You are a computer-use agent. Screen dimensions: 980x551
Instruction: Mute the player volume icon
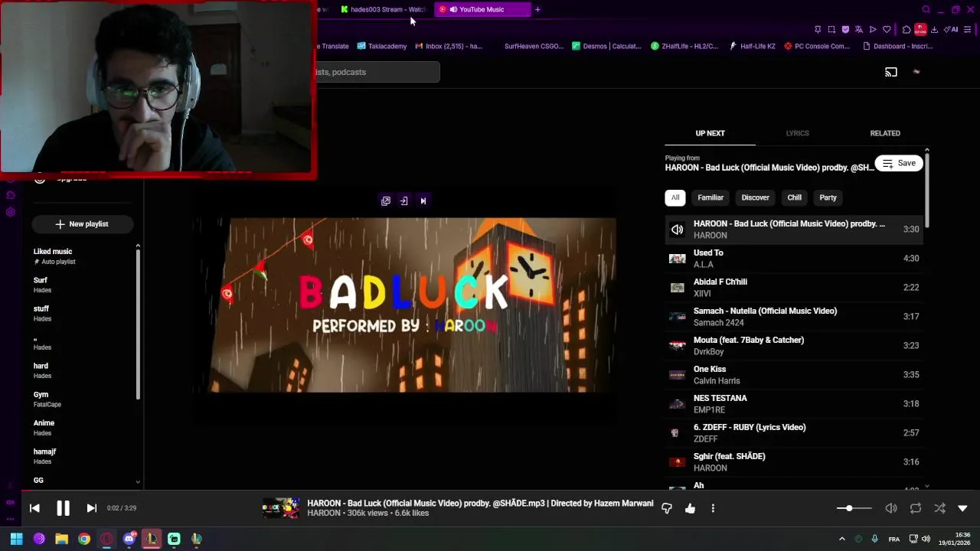[x=891, y=508]
